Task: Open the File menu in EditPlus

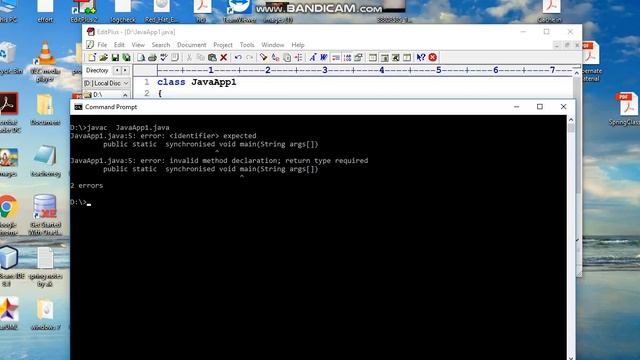Action: click(x=102, y=45)
